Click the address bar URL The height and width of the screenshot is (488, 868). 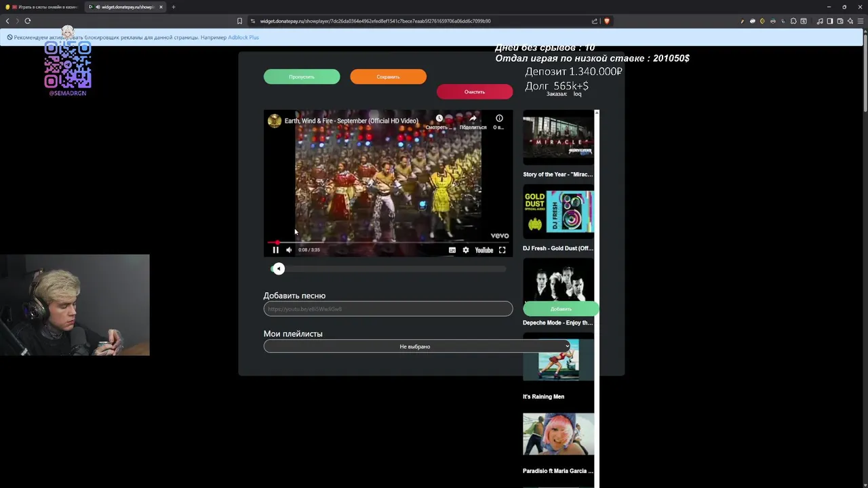[x=375, y=21]
